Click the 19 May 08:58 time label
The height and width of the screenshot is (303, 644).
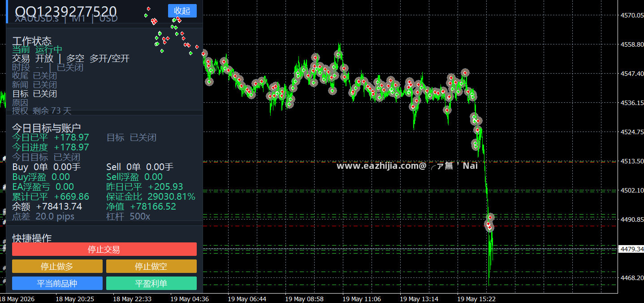pyautogui.click(x=304, y=299)
